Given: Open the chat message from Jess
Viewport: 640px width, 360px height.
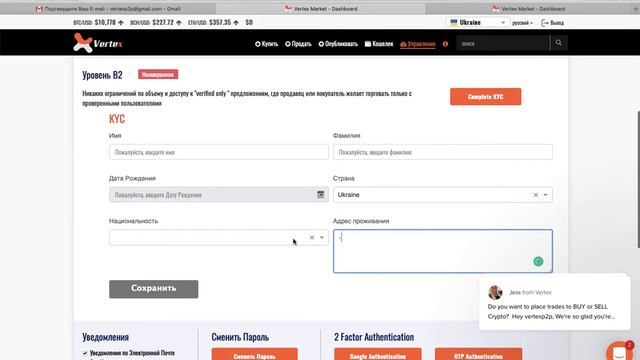Looking at the screenshot, I should point(554,303).
